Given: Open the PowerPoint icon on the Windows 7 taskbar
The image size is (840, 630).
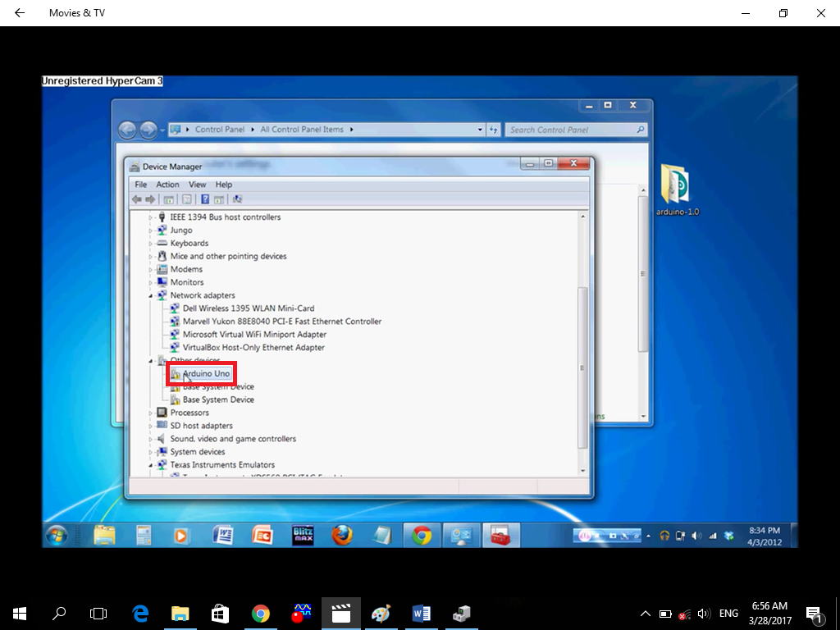Looking at the screenshot, I should [x=262, y=535].
